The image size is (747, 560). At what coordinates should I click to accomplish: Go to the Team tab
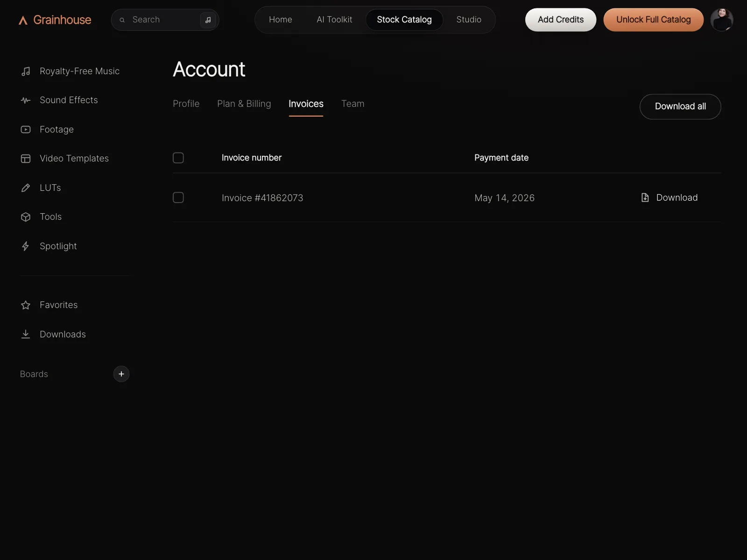point(353,104)
